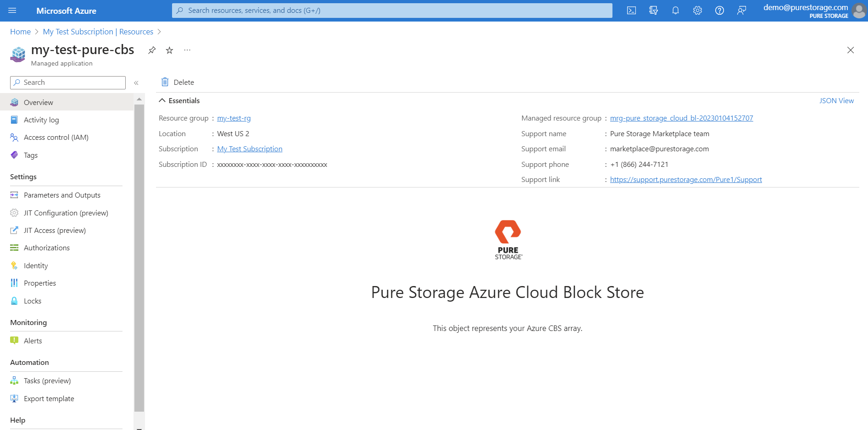Click the 'Pure Storage Azure Cloud Block Store' heading

pyautogui.click(x=507, y=292)
